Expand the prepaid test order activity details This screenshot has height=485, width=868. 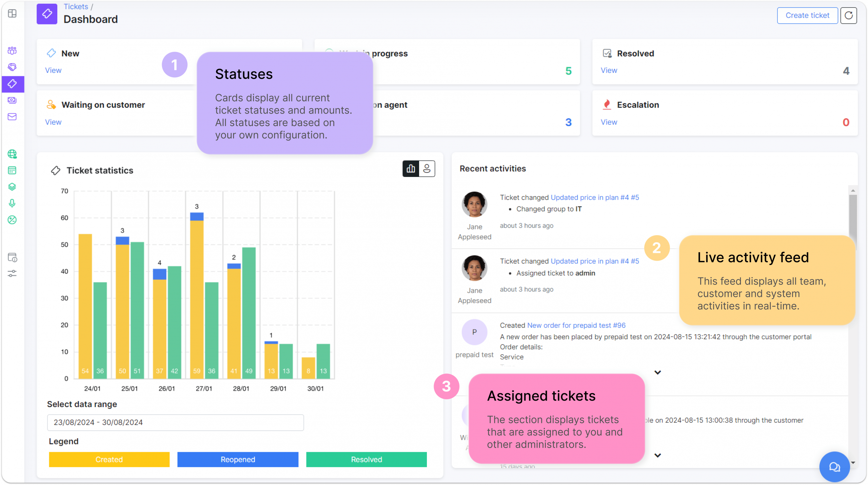(x=657, y=372)
